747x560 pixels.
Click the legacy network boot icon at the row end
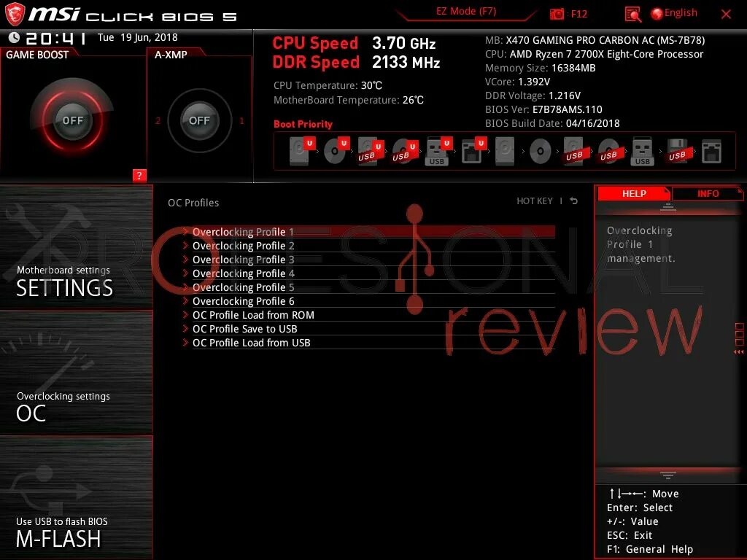(711, 152)
